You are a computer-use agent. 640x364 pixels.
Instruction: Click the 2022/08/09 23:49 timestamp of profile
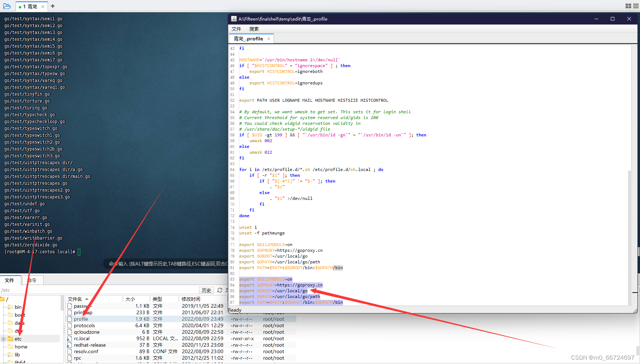[x=203, y=319]
